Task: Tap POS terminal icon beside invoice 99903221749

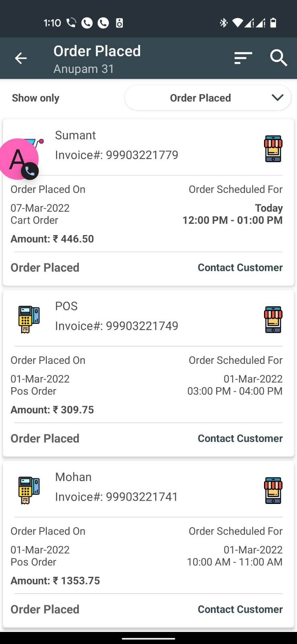Action: pos(29,320)
